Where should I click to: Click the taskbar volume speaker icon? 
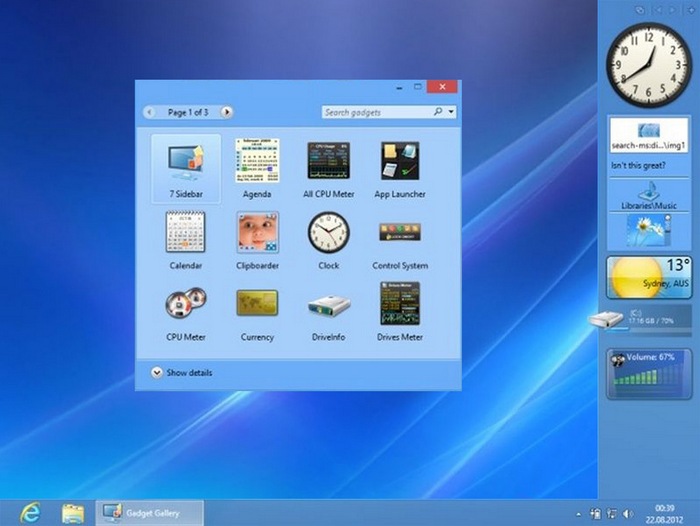628,514
